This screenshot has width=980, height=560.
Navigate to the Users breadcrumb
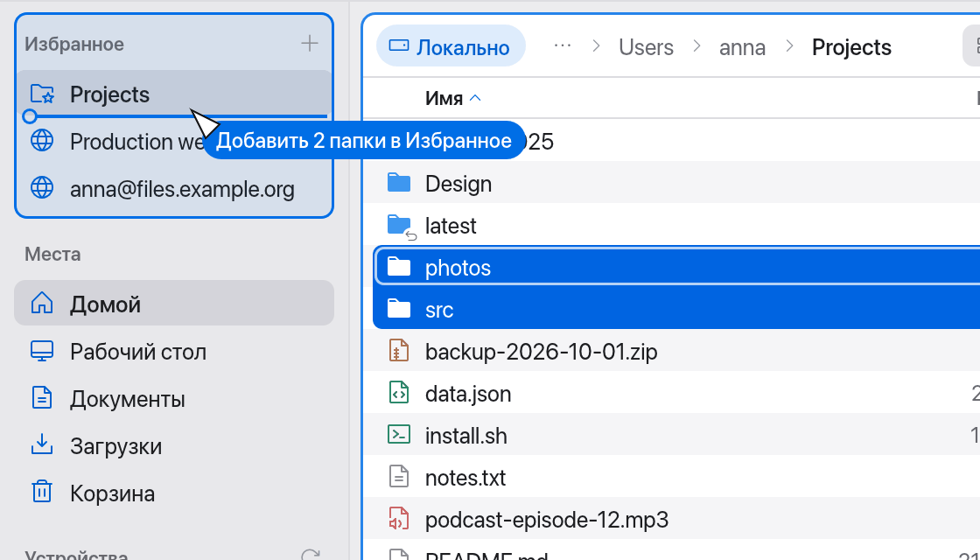pos(647,47)
